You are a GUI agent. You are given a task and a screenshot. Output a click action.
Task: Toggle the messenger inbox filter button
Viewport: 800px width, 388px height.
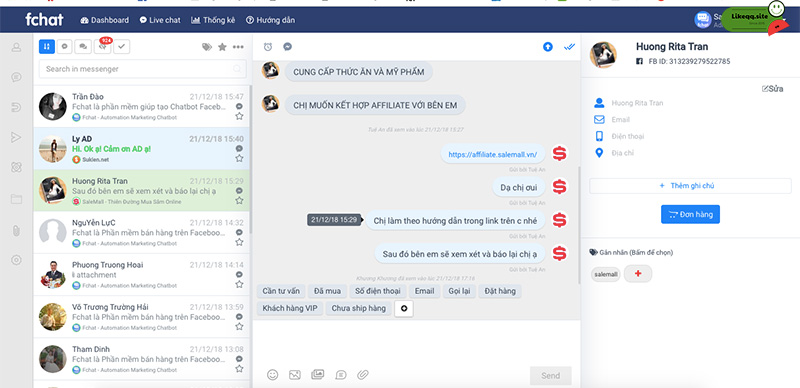pos(65,46)
